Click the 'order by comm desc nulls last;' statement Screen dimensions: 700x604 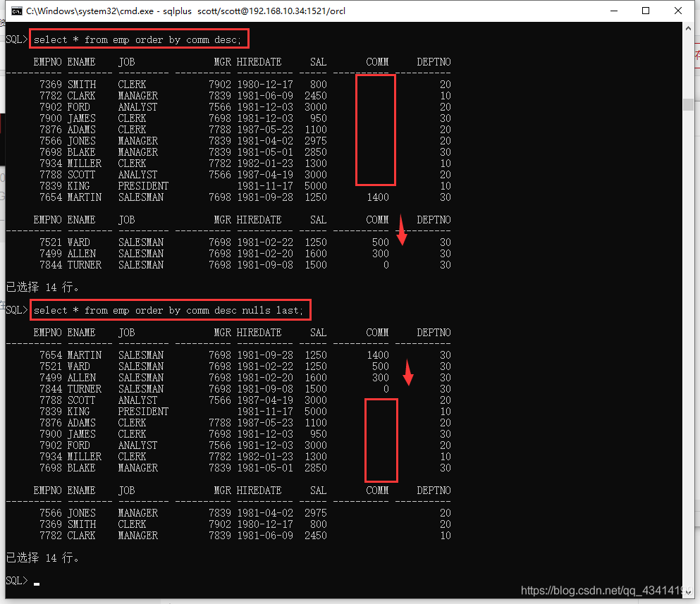(168, 310)
